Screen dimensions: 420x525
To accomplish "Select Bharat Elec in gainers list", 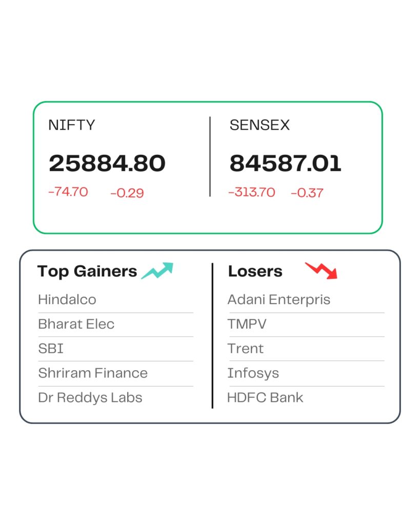I will (76, 324).
